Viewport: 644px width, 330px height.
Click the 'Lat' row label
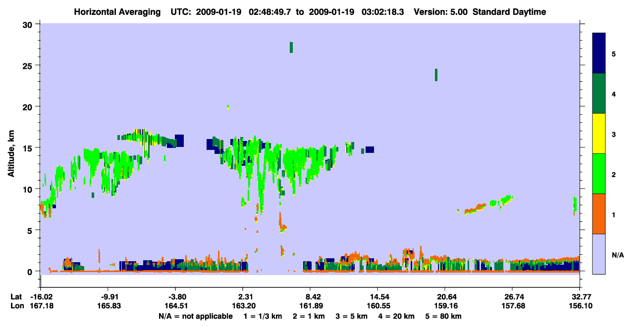click(x=16, y=296)
